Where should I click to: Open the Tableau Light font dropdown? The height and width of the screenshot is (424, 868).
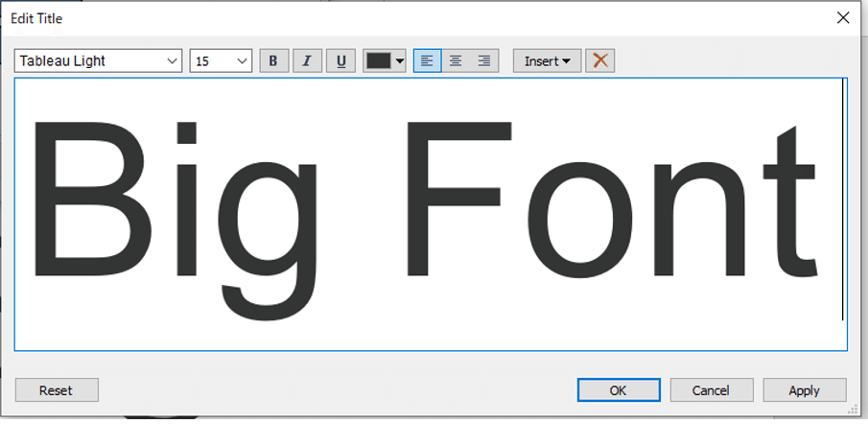[98, 60]
